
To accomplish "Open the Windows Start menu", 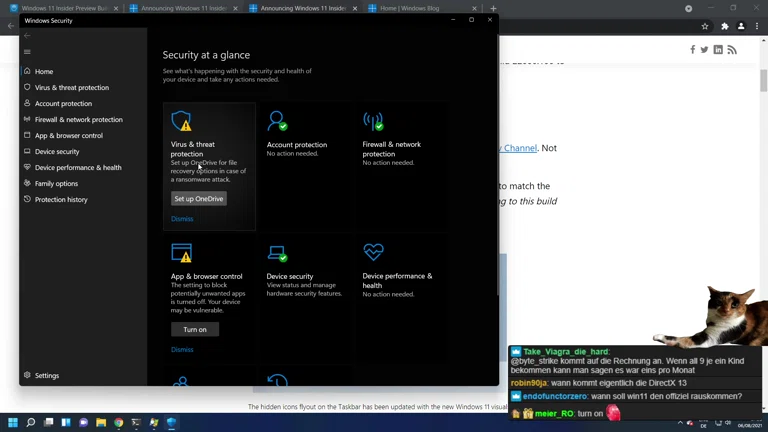I will [x=13, y=422].
